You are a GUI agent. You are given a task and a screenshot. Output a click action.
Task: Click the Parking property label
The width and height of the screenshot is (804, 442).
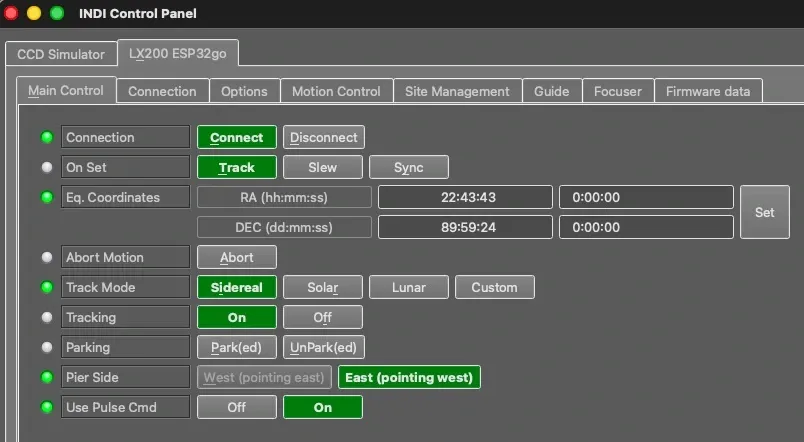pos(126,347)
